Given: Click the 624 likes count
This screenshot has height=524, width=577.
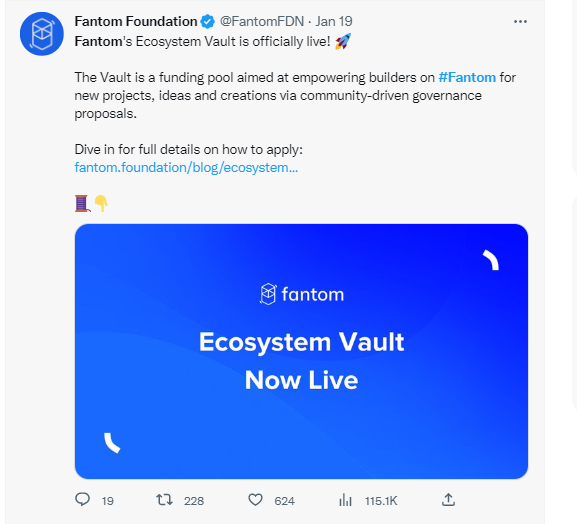Looking at the screenshot, I should coord(284,501).
